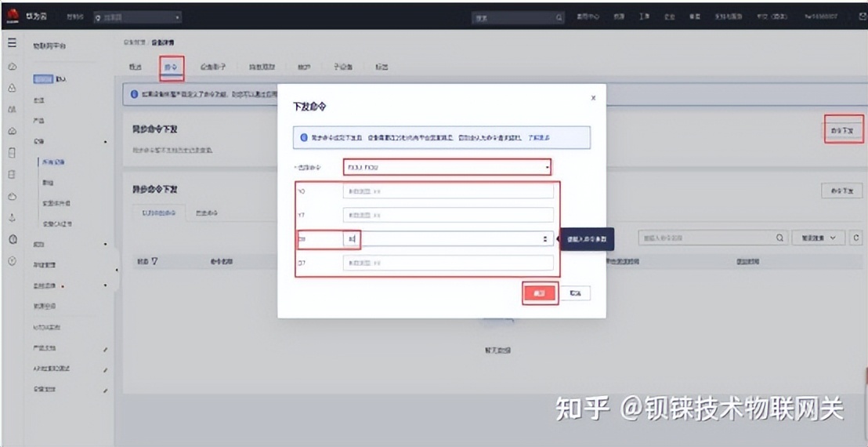This screenshot has height=447, width=868.
Task: Open IoTDA实例 in the sidebar
Action: pyautogui.click(x=46, y=327)
